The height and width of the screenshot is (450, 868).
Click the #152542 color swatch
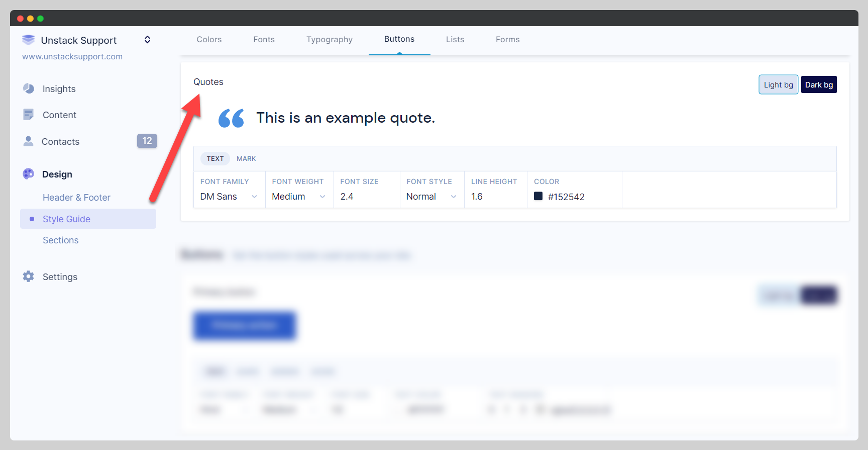pos(538,196)
